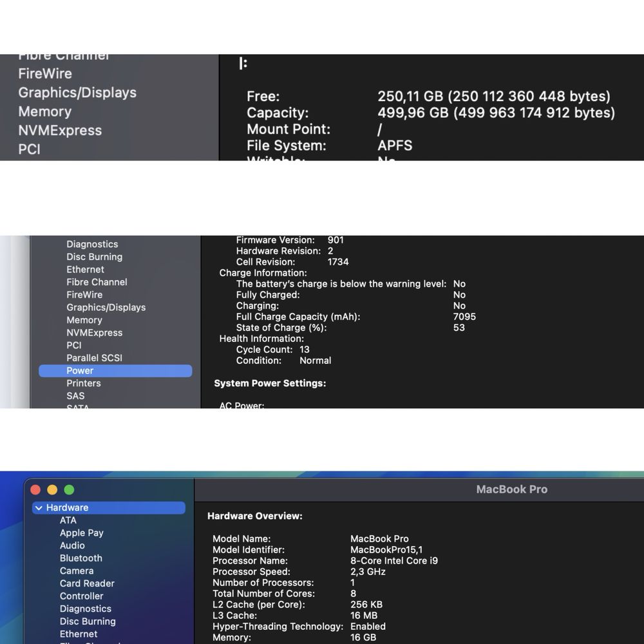Select the highlighted Power sidebar item
The height and width of the screenshot is (644, 644).
pyautogui.click(x=115, y=370)
